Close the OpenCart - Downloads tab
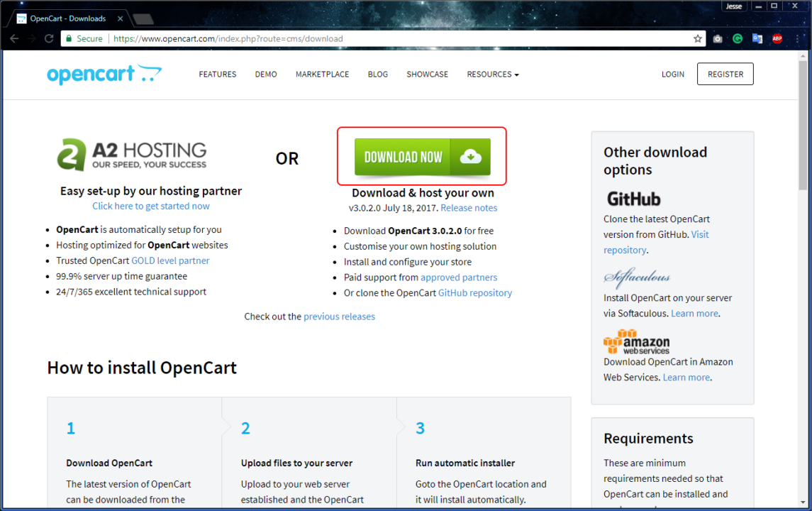 point(120,18)
